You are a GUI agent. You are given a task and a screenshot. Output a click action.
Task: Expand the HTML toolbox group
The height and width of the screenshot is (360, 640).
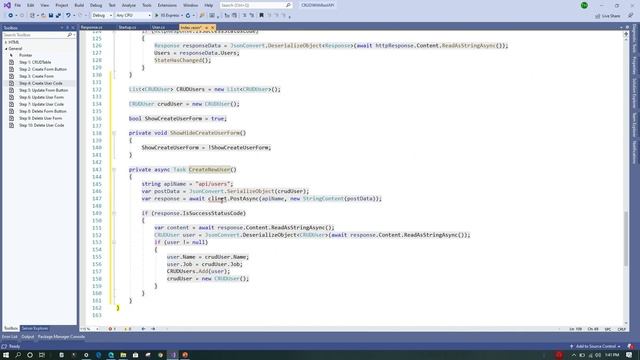click(x=6, y=42)
